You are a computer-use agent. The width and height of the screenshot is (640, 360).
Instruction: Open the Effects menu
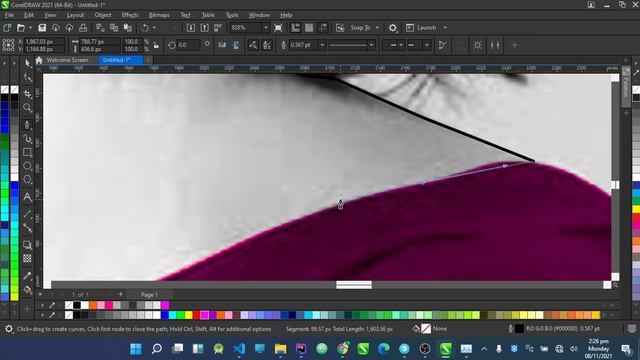[x=130, y=15]
